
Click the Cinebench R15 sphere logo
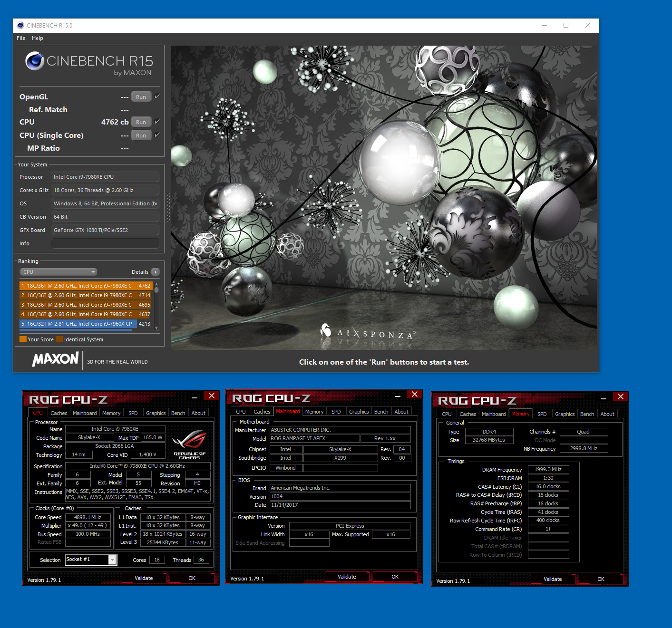[35, 61]
